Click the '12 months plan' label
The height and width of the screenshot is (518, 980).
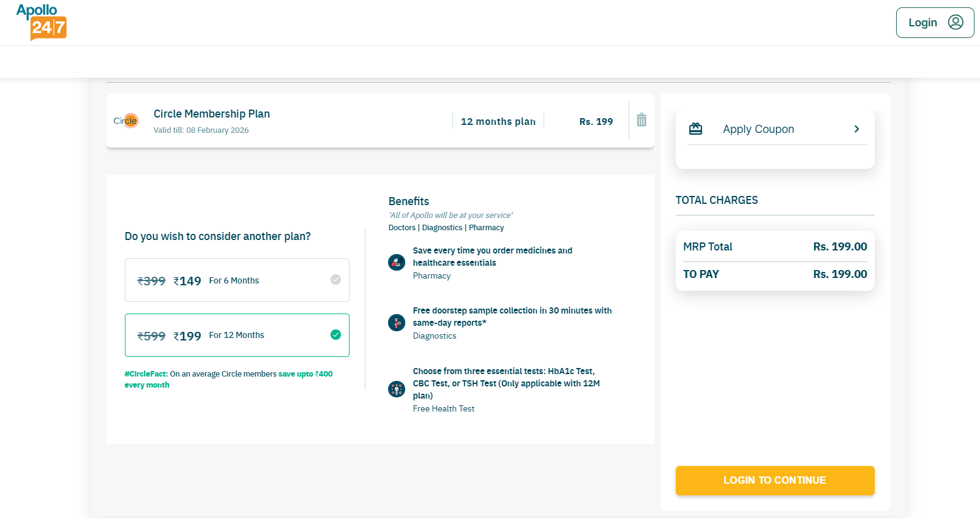[x=498, y=122]
